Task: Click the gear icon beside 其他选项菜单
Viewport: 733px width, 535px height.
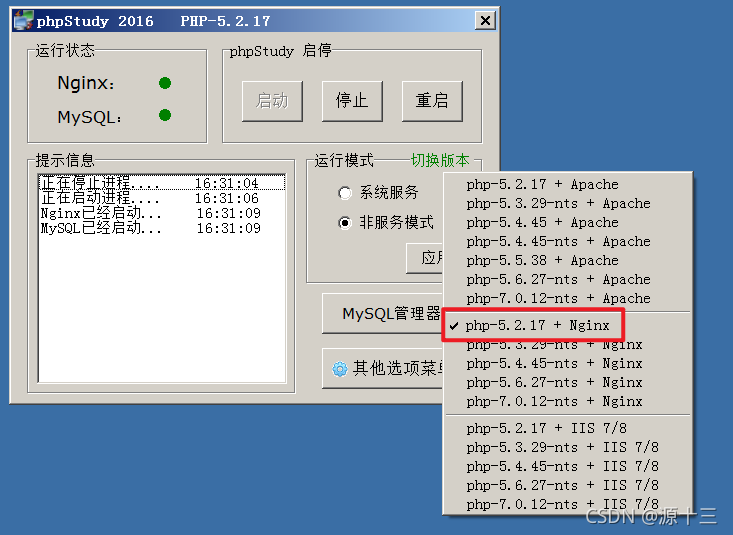Action: 340,369
